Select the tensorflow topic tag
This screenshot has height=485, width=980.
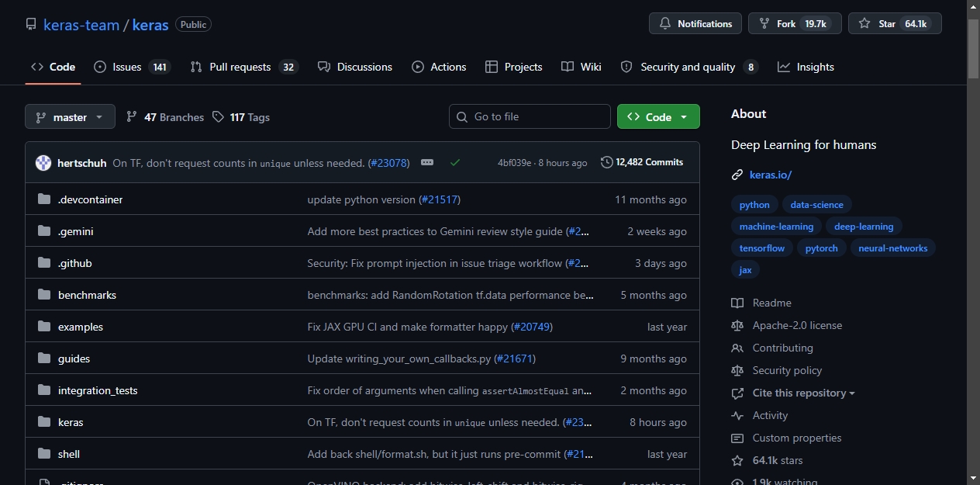point(762,248)
